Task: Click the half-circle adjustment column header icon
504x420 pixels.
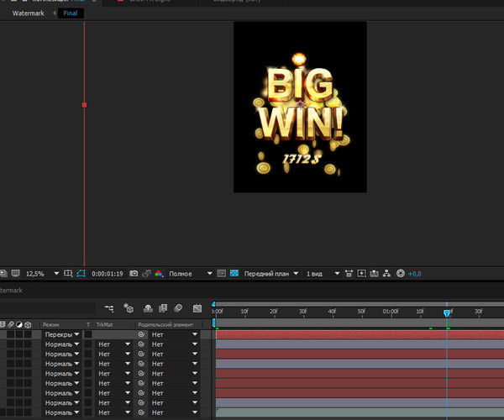Action: click(19, 324)
